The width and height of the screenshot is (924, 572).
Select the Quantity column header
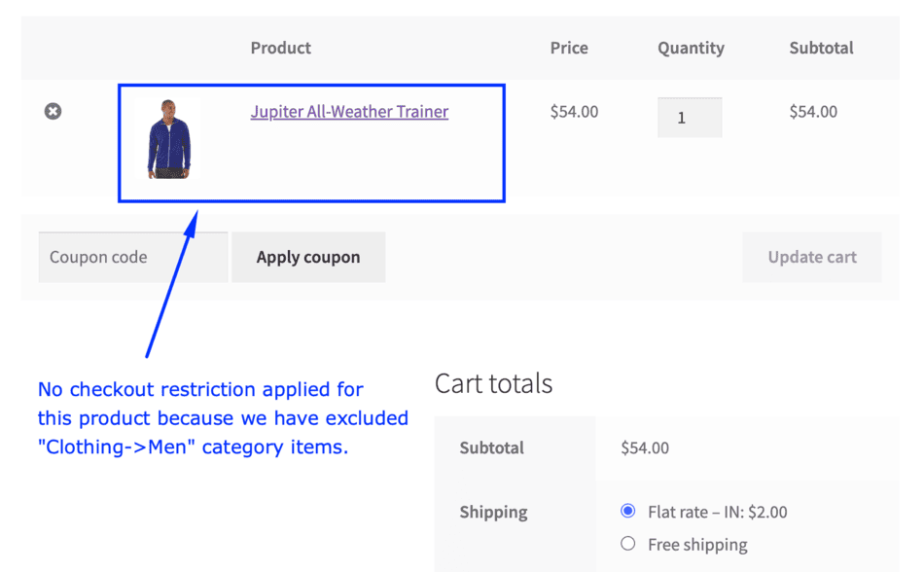[x=691, y=48]
